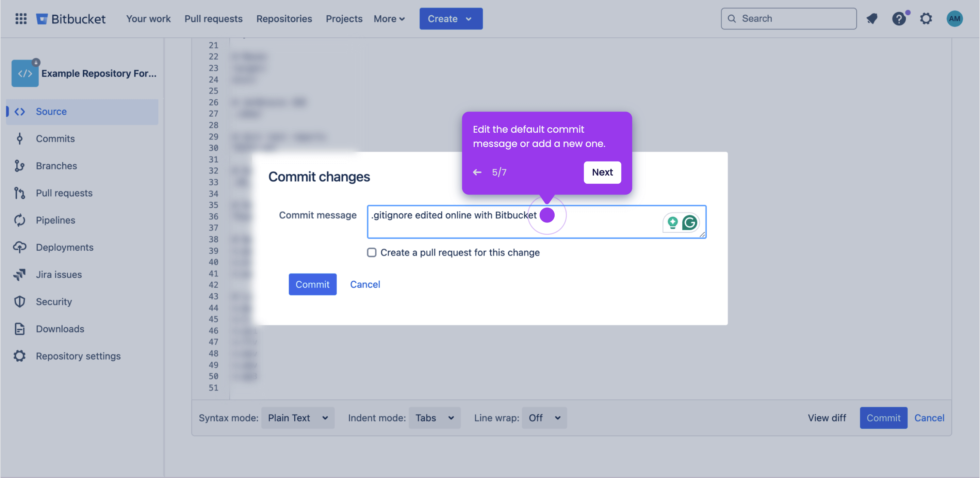Screen dimensions: 980x478
Task: Open the settings gear in top bar
Action: [x=926, y=19]
